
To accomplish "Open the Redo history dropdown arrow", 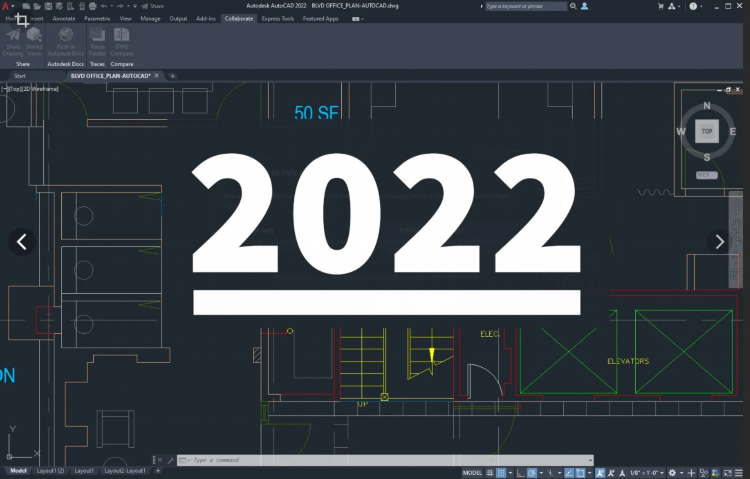I will (x=128, y=6).
